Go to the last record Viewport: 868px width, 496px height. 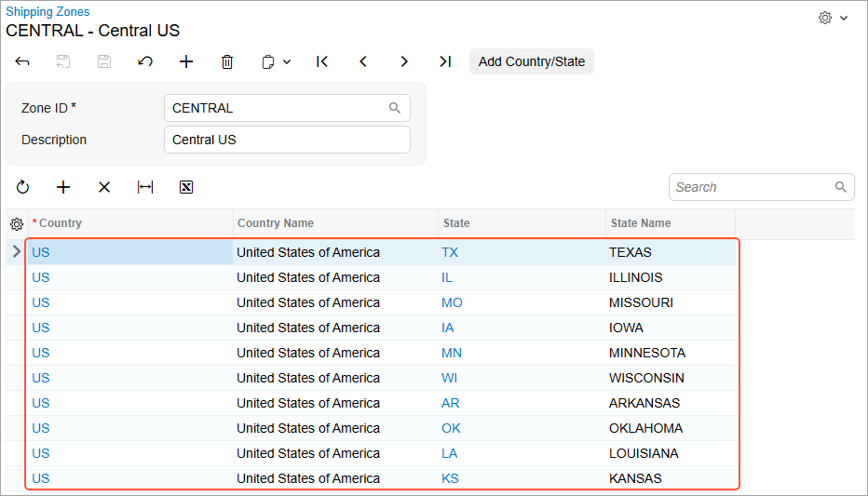pos(445,61)
